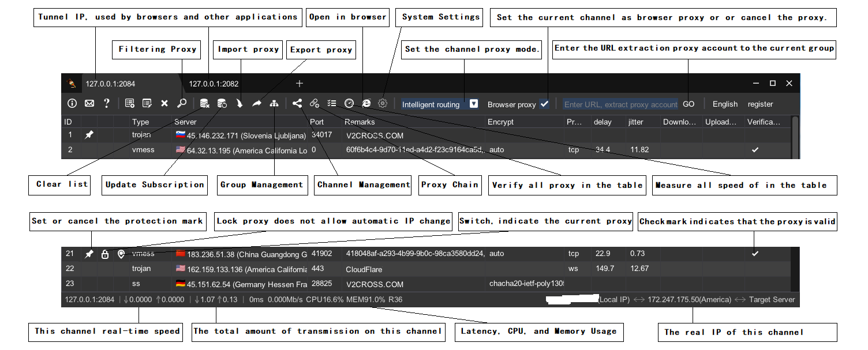Open the English language selector
The width and height of the screenshot is (868, 350).
[725, 104]
